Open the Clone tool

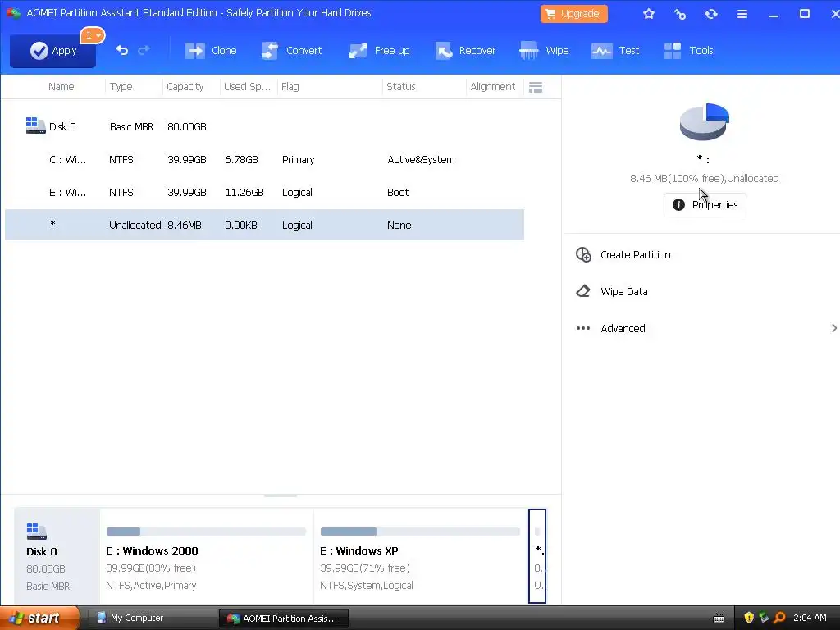point(211,51)
